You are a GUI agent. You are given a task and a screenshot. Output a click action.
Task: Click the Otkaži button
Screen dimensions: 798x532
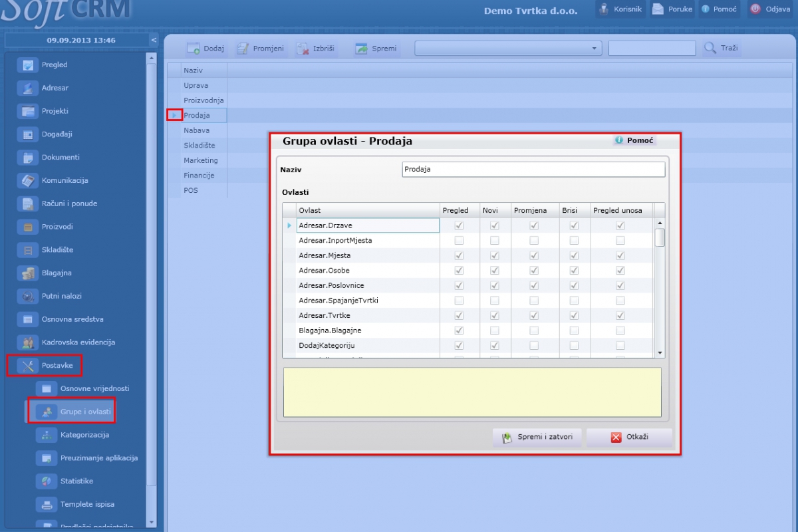pos(629,438)
